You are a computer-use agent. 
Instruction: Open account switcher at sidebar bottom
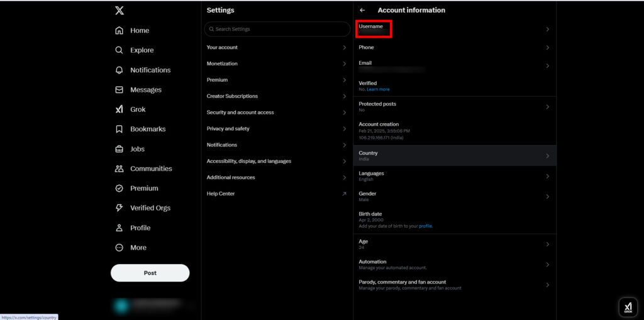pyautogui.click(x=152, y=305)
